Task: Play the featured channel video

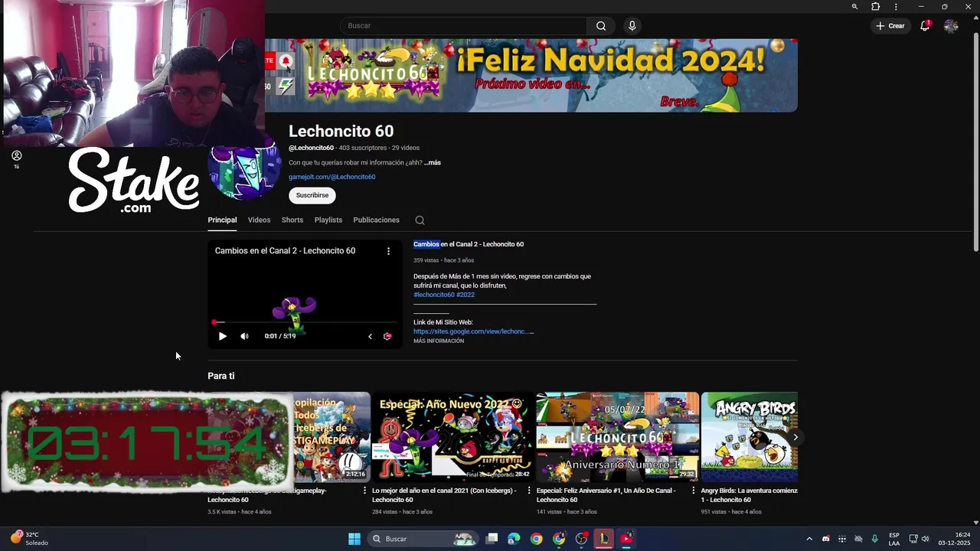Action: [x=222, y=336]
